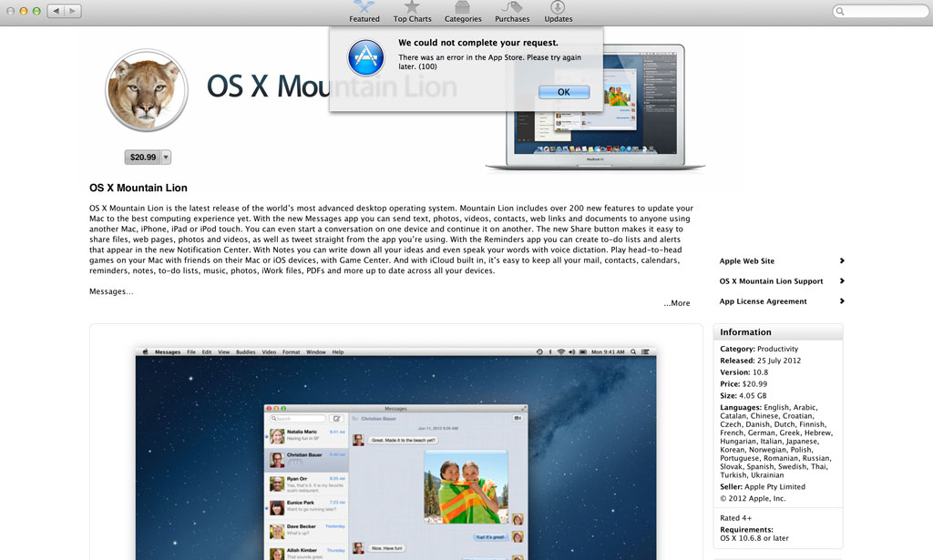Click 'OS X 10.6.8 or later' requirement
The image size is (933, 560).
754,538
